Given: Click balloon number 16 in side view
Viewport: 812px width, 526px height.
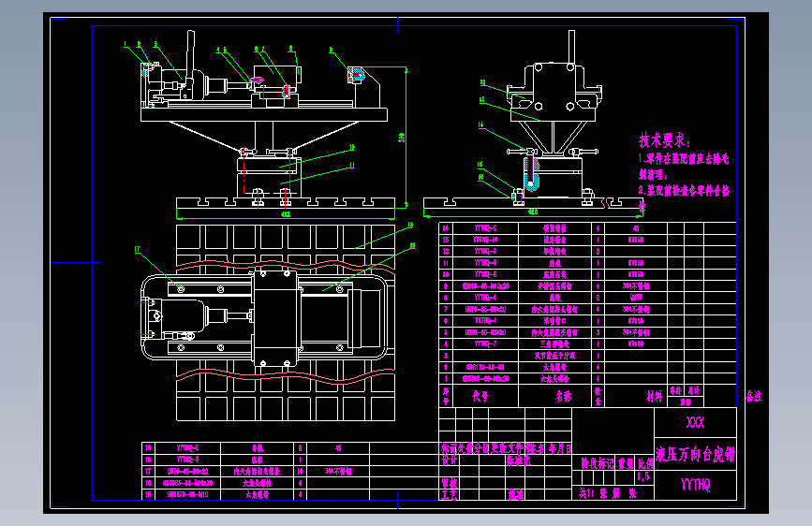Looking at the screenshot, I should coord(480,124).
